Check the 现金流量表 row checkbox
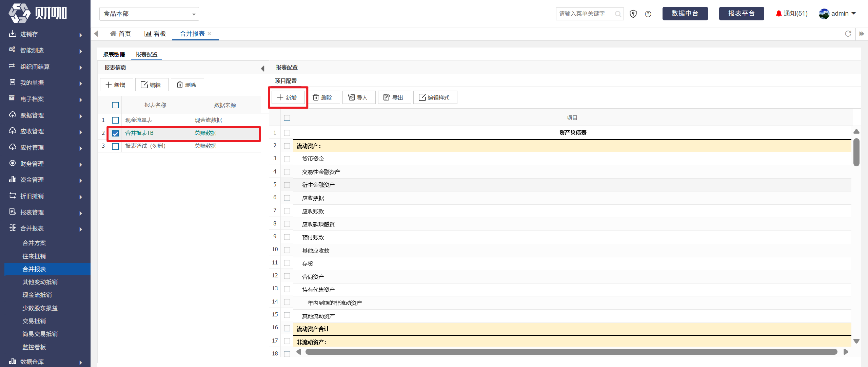 116,120
